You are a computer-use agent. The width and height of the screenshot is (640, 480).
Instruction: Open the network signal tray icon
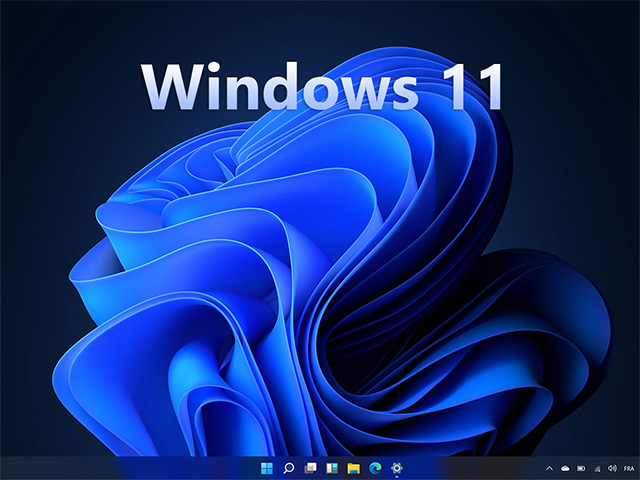[x=597, y=469]
